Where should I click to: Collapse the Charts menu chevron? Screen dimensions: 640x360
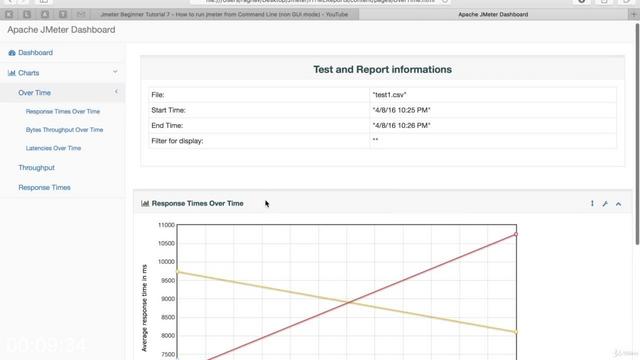point(115,72)
